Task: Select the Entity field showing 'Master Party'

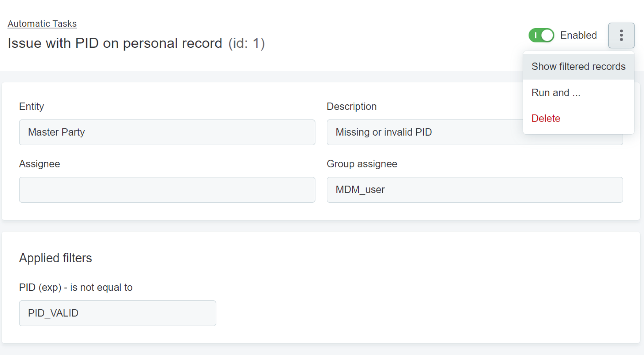Action: pyautogui.click(x=167, y=132)
